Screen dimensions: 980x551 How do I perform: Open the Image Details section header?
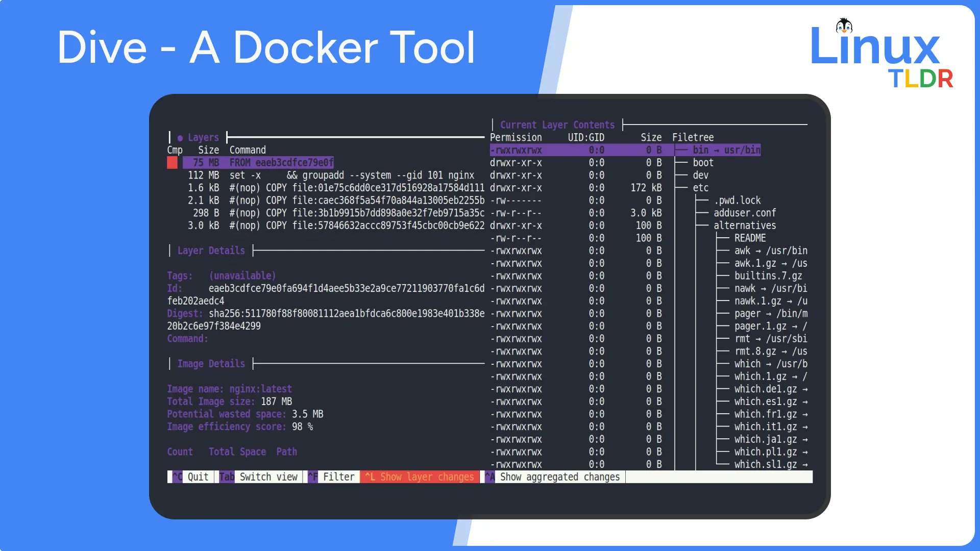[211, 364]
